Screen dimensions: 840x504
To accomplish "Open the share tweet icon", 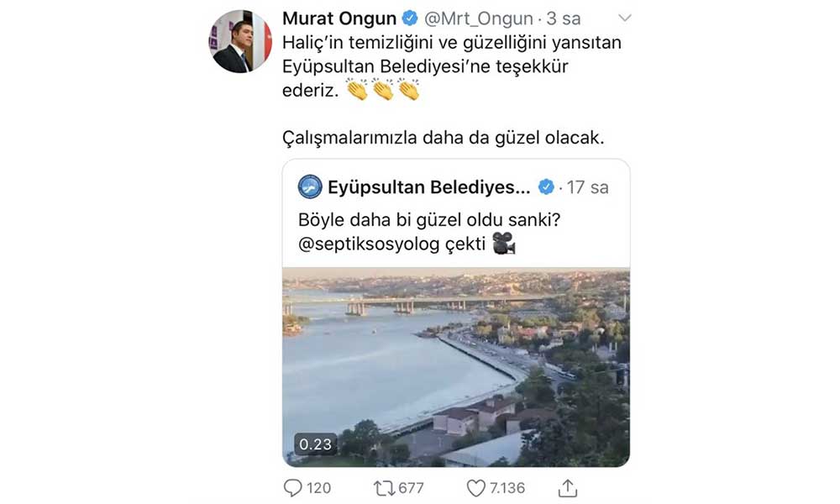I will pos(568,487).
